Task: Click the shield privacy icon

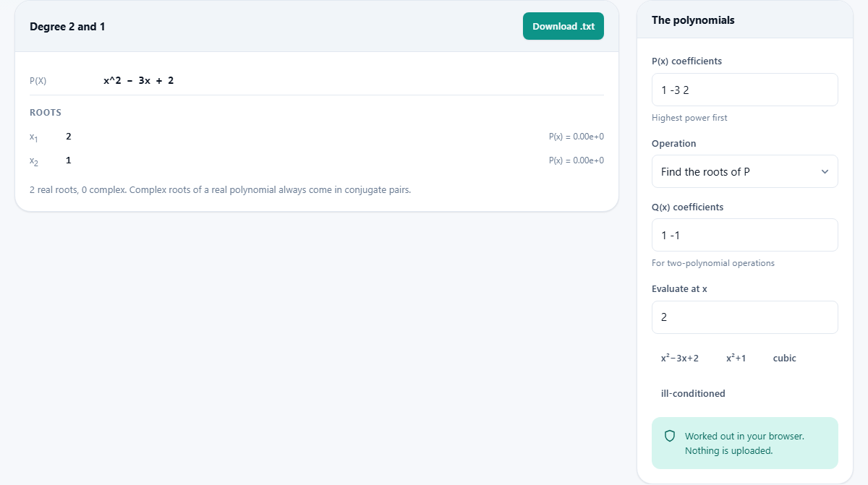Action: point(670,436)
